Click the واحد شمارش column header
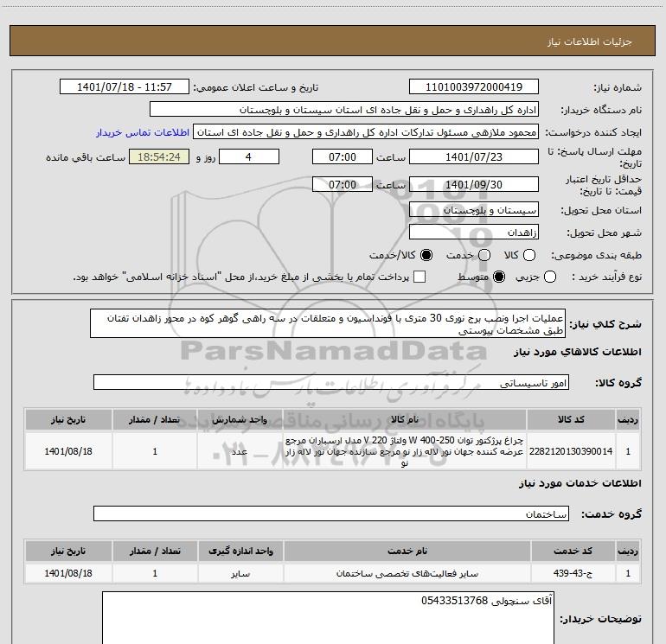The image size is (666, 644). click(x=240, y=419)
